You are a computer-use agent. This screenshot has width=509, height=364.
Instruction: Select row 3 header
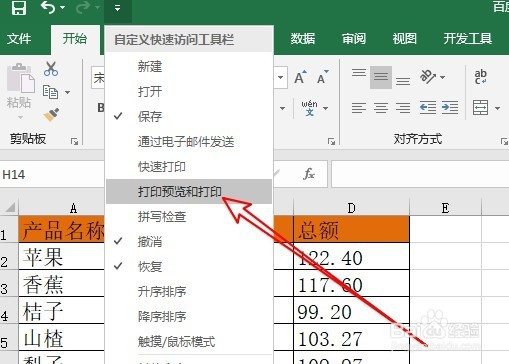click(x=9, y=283)
